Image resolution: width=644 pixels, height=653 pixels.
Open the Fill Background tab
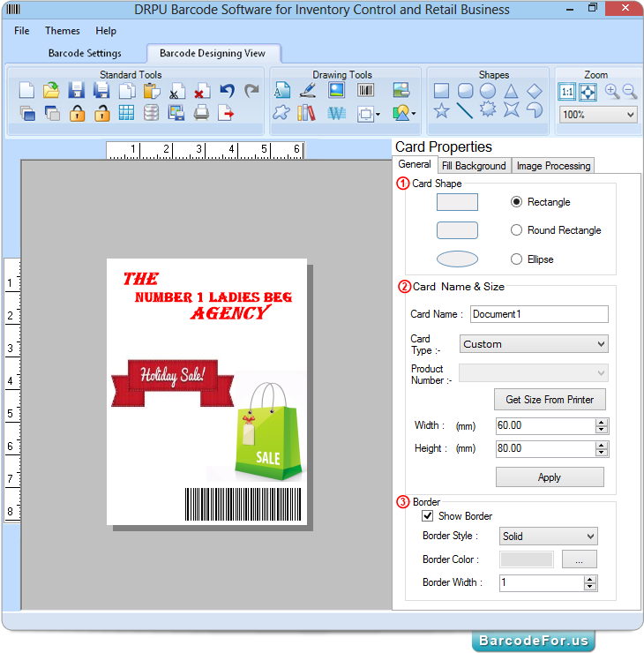click(x=474, y=166)
